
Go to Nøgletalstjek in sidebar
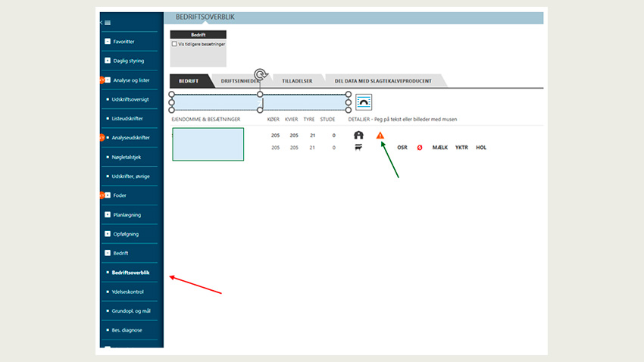tap(127, 157)
